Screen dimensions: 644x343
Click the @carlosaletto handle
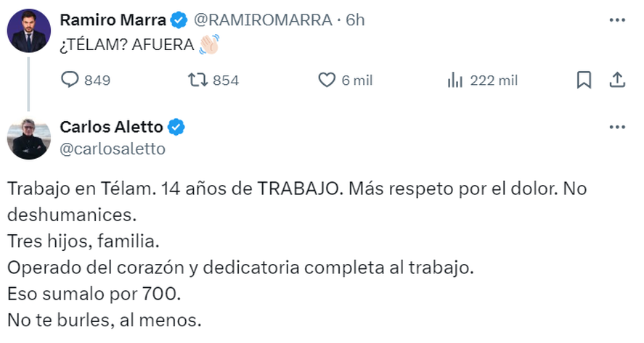113,149
